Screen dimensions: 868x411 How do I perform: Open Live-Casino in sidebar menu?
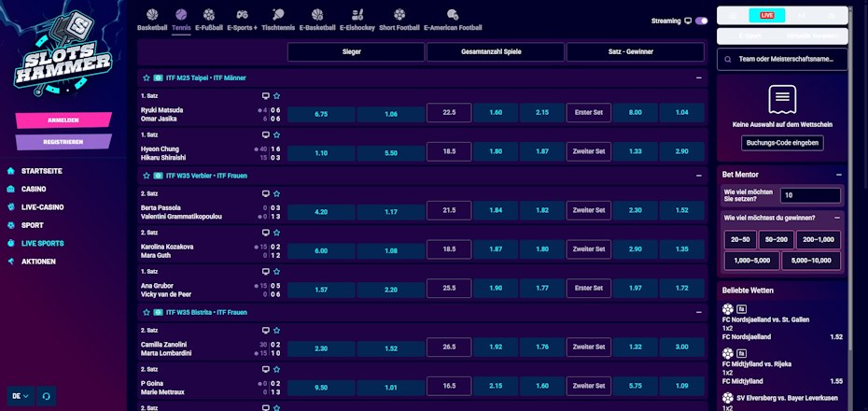point(43,207)
